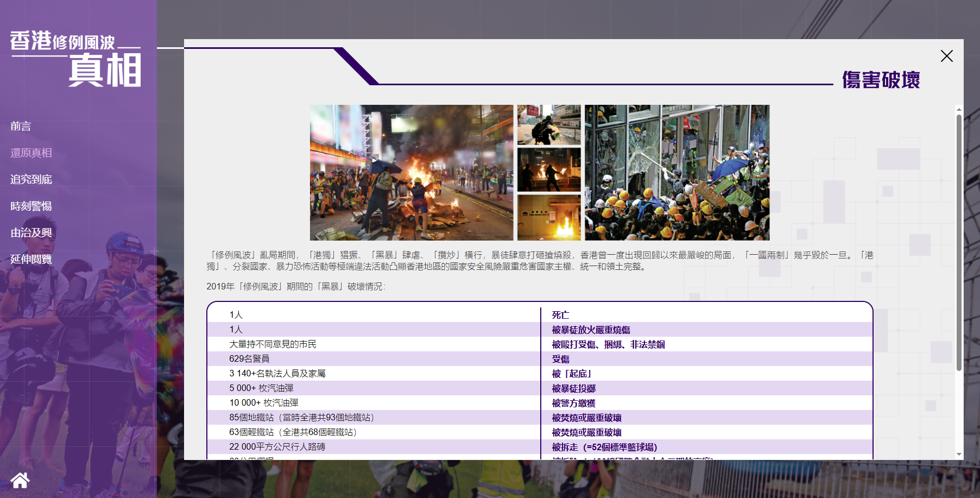Go to the 追究到底 section
The image size is (980, 498).
click(31, 179)
